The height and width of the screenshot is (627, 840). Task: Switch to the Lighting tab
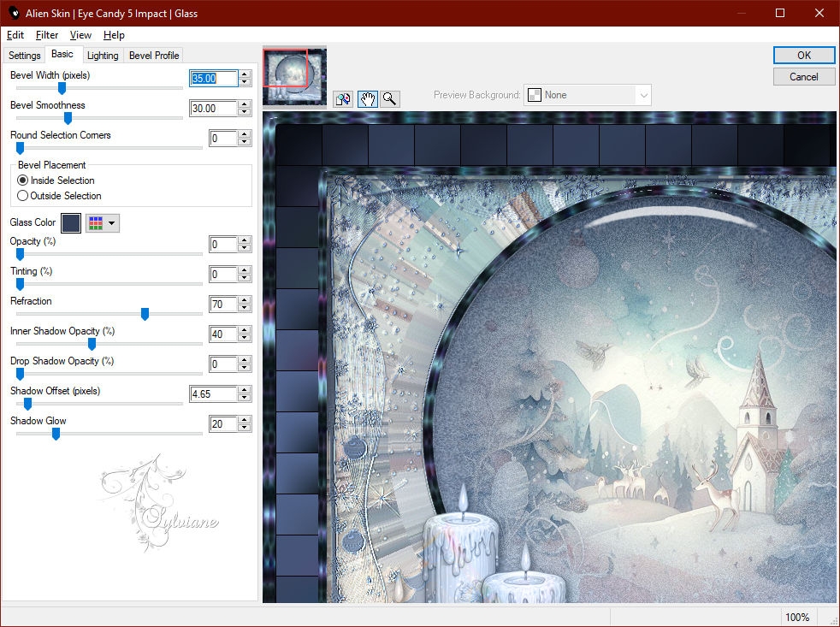(103, 56)
